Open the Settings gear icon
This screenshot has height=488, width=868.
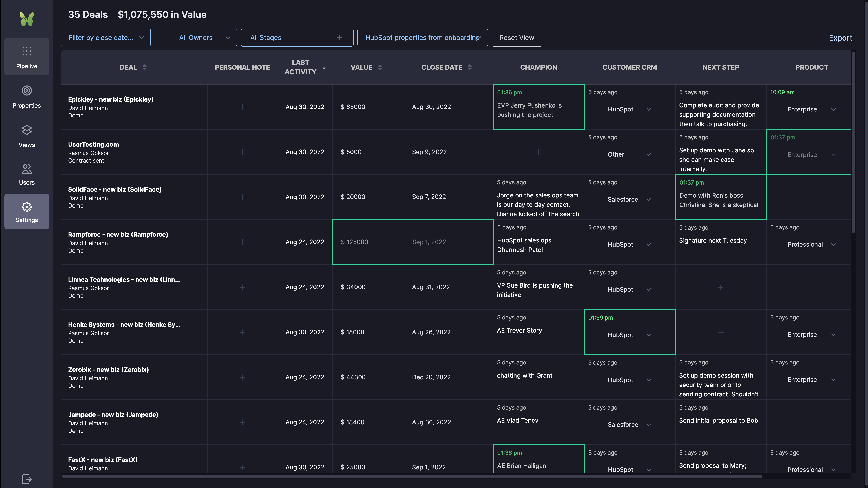pos(27,207)
